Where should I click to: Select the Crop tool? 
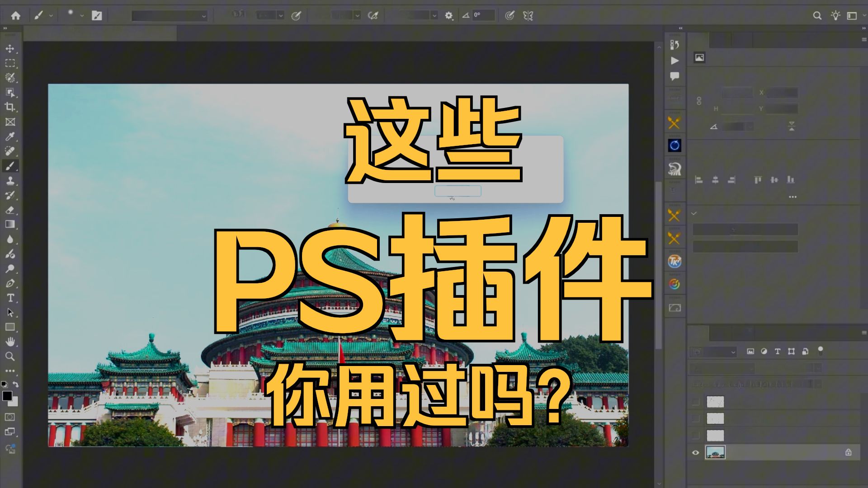click(x=10, y=108)
